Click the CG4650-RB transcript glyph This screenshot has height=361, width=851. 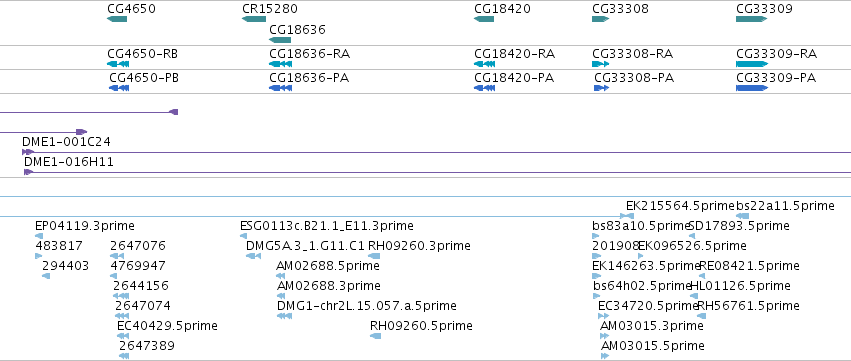[118, 64]
